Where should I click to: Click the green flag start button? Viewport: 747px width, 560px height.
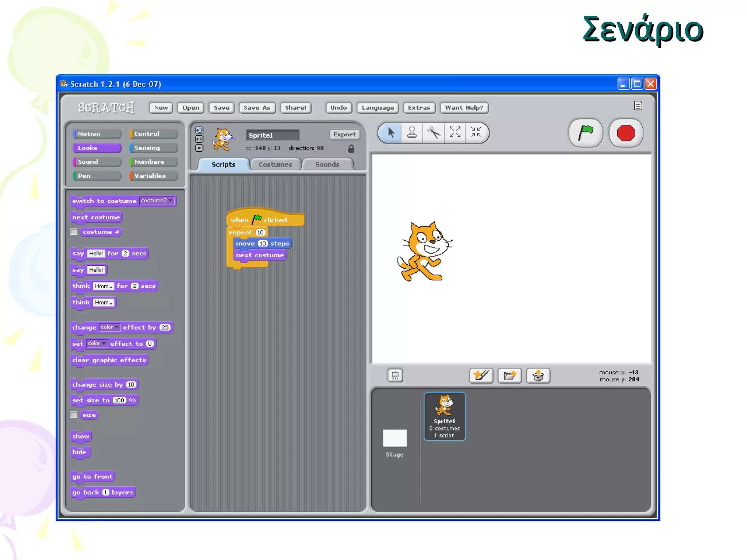pos(585,133)
